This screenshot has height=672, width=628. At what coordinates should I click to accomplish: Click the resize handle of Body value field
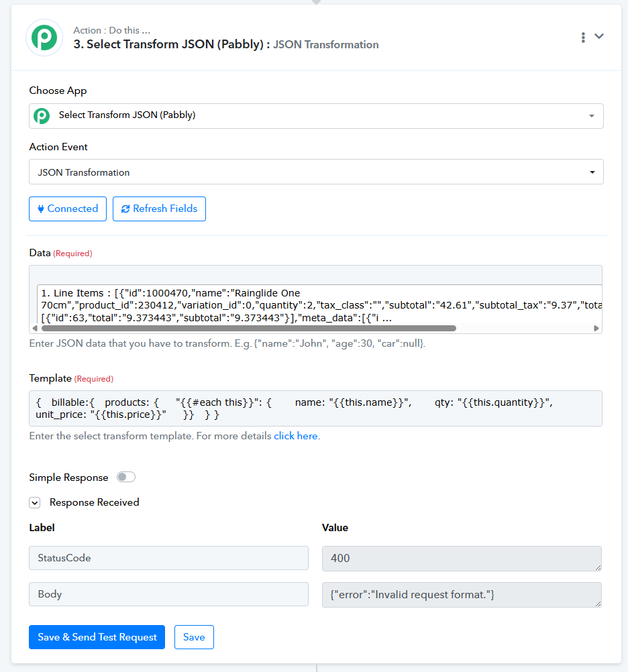tap(598, 604)
